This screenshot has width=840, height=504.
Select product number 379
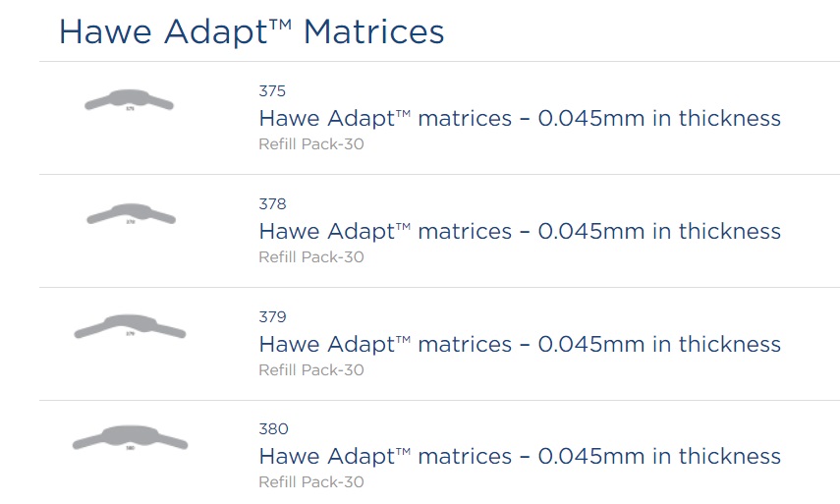pos(272,317)
